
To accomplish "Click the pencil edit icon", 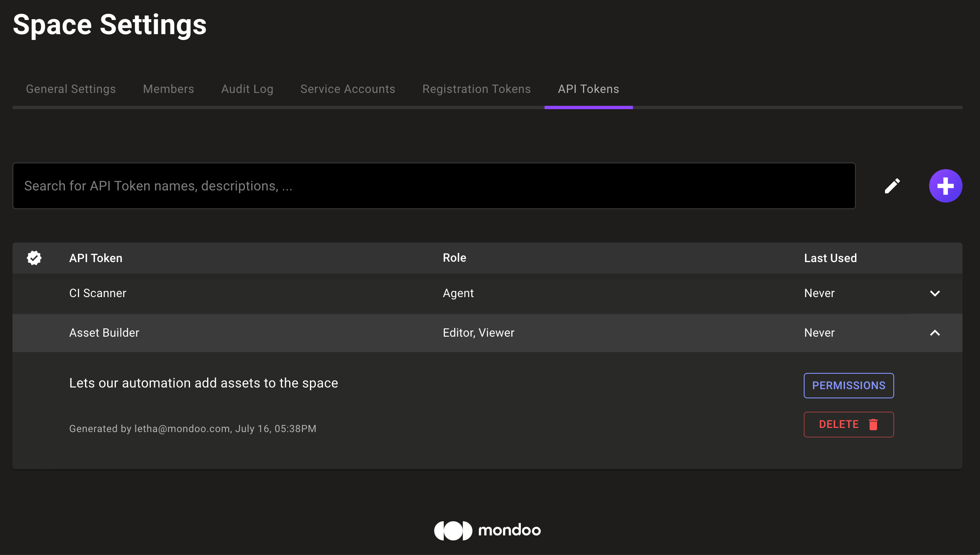I will pos(892,186).
